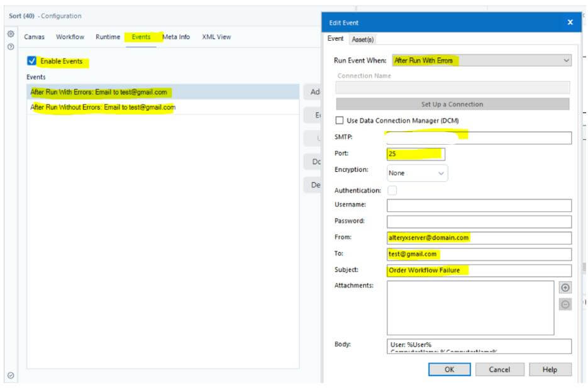Check Use Data Connection Manager (DCM)

tap(340, 120)
